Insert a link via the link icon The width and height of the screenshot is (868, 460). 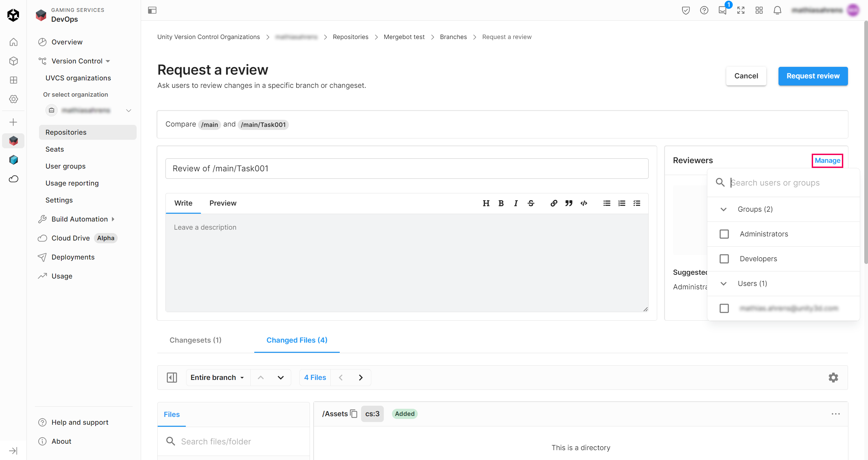[554, 203]
